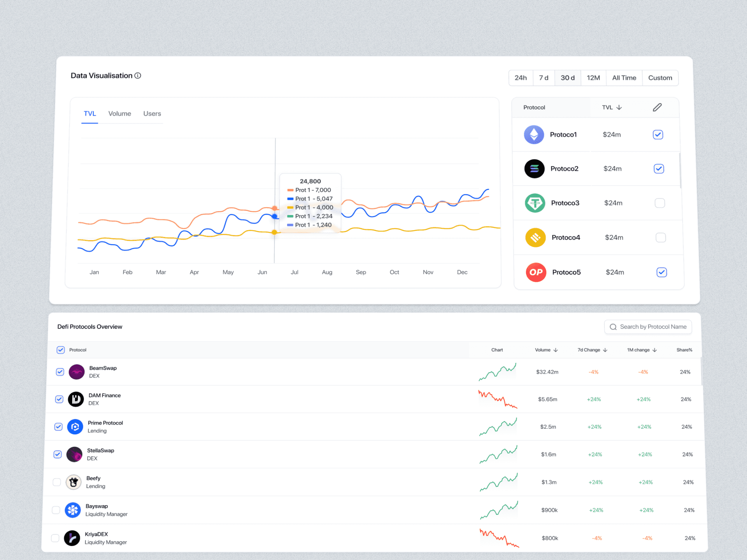The image size is (747, 560).
Task: Uncheck the Protoco5 checkbox
Action: click(x=661, y=272)
